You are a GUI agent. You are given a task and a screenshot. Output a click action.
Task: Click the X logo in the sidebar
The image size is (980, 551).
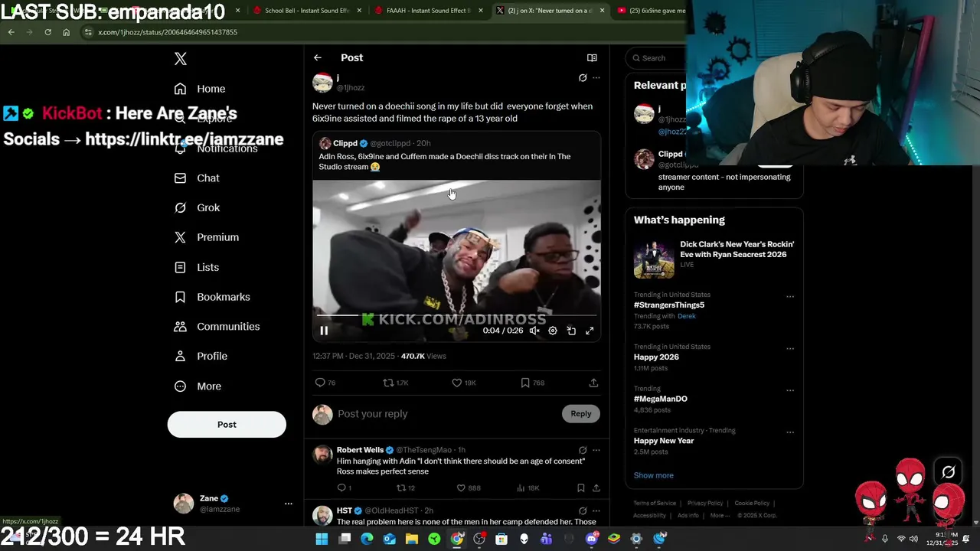[181, 59]
